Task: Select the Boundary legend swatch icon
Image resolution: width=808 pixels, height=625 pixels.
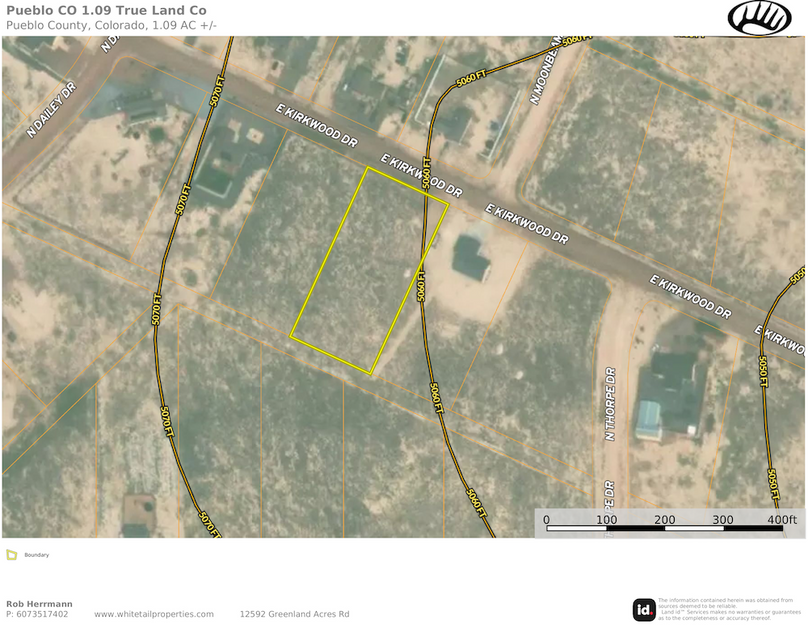Action: pyautogui.click(x=12, y=554)
